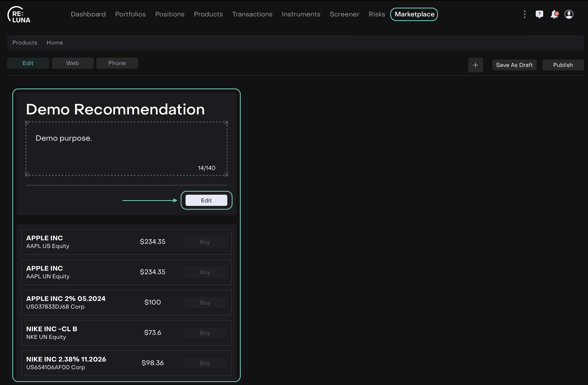Click Save As Draft button

(514, 65)
